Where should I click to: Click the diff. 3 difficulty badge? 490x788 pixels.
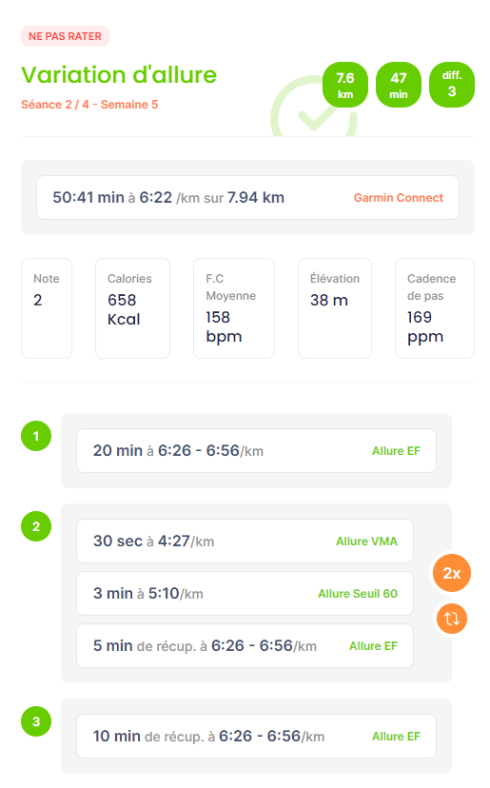coord(452,85)
